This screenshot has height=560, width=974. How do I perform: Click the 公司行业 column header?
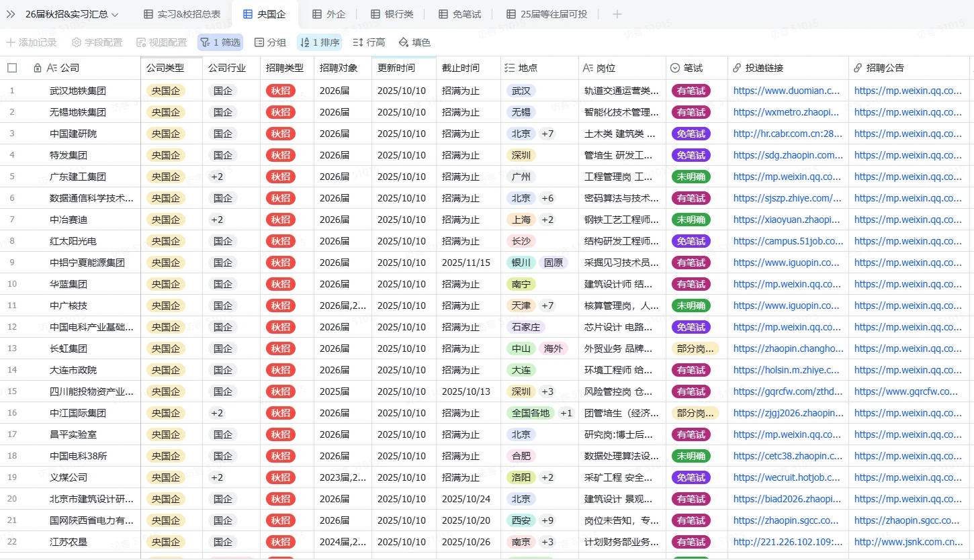[231, 68]
